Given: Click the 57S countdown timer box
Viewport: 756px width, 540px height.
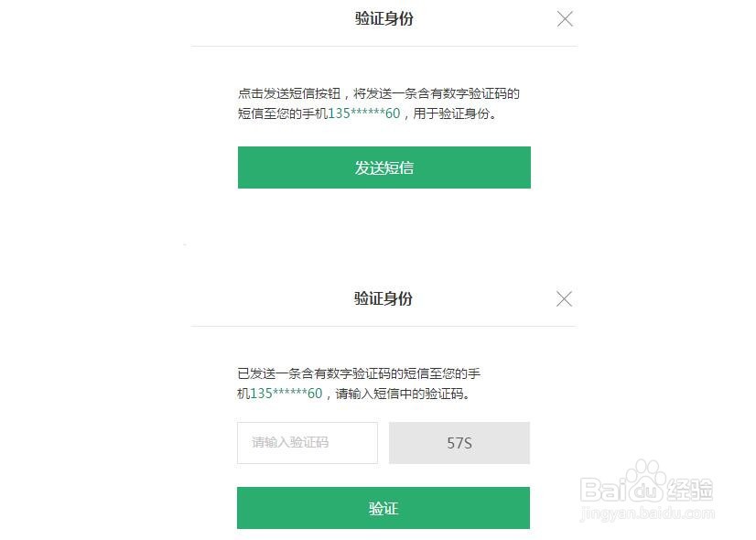Looking at the screenshot, I should click(x=459, y=443).
